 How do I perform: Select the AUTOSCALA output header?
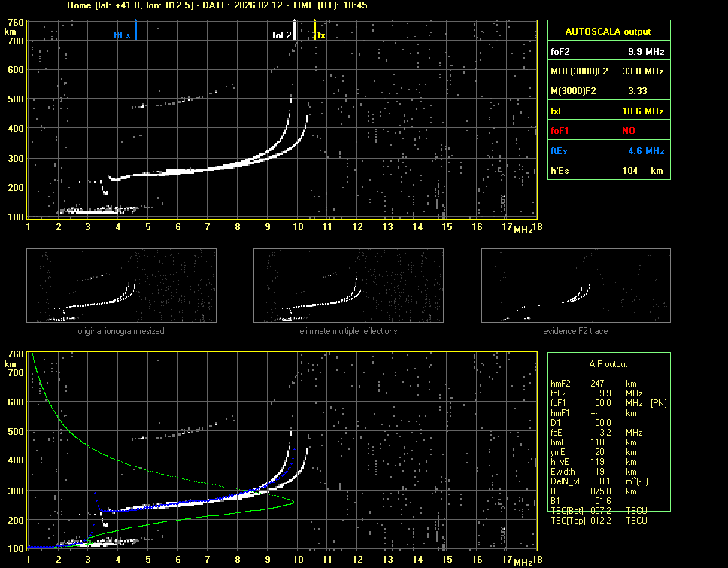pyautogui.click(x=608, y=32)
